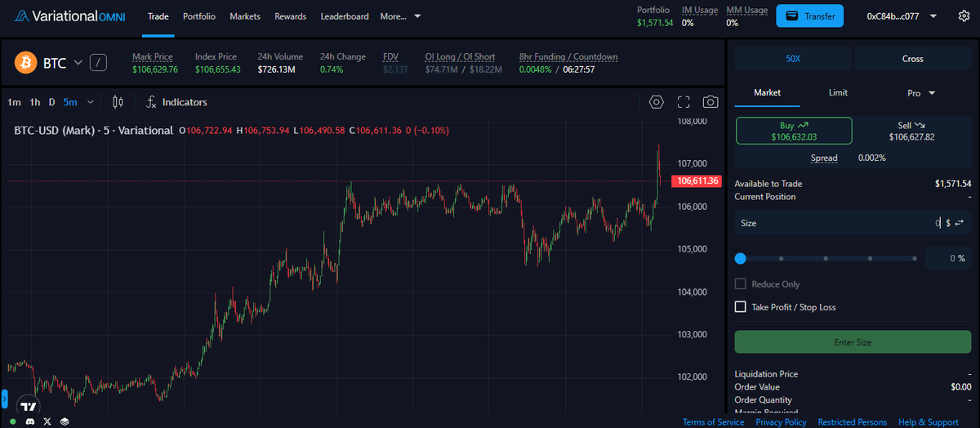
Task: Select the Buy side at $106,632.03
Action: [x=794, y=131]
